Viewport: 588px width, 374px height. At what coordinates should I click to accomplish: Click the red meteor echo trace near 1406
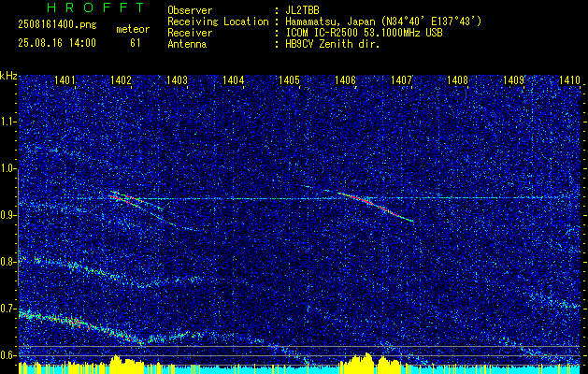375,207
